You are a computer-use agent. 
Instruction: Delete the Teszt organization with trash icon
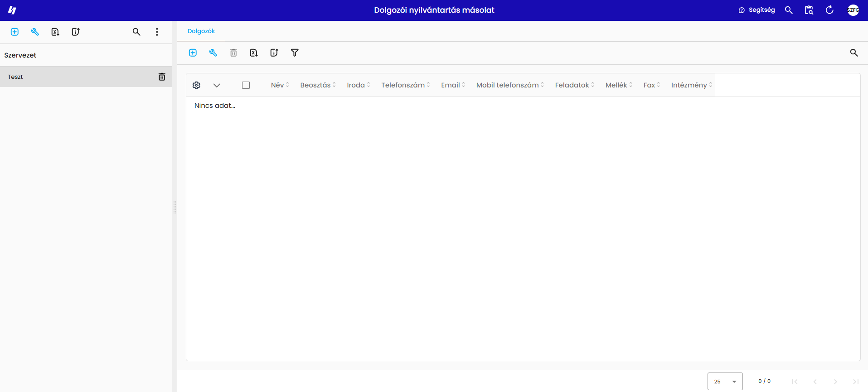(x=162, y=77)
